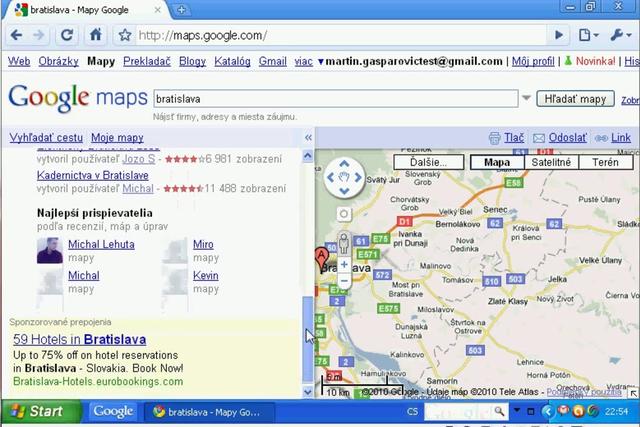
Task: Open Moje mapy tab
Action: click(x=117, y=138)
